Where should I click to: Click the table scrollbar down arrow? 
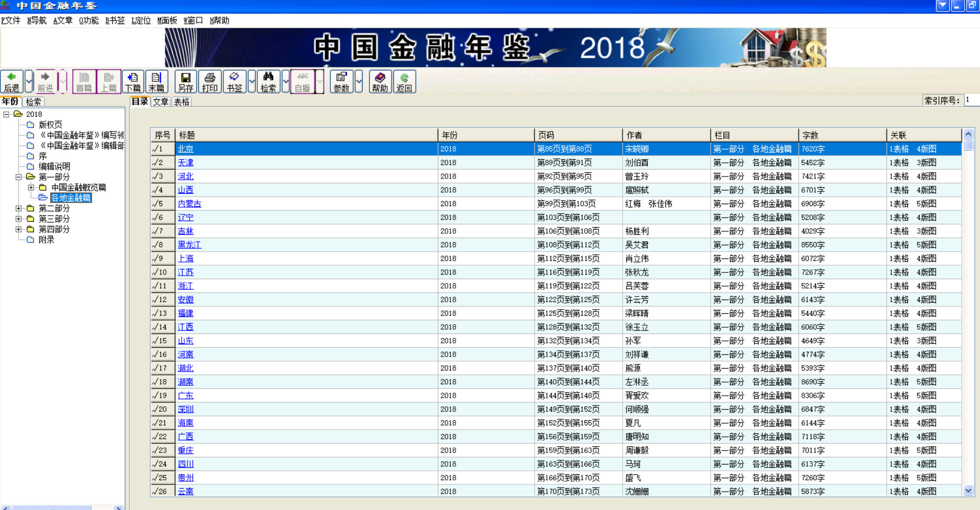point(968,491)
